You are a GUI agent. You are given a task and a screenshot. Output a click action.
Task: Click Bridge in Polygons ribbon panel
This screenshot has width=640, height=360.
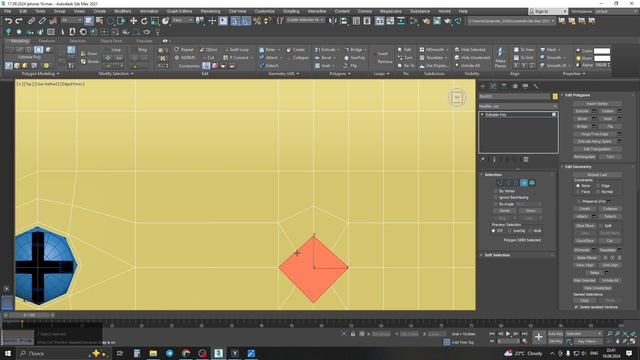tap(354, 49)
